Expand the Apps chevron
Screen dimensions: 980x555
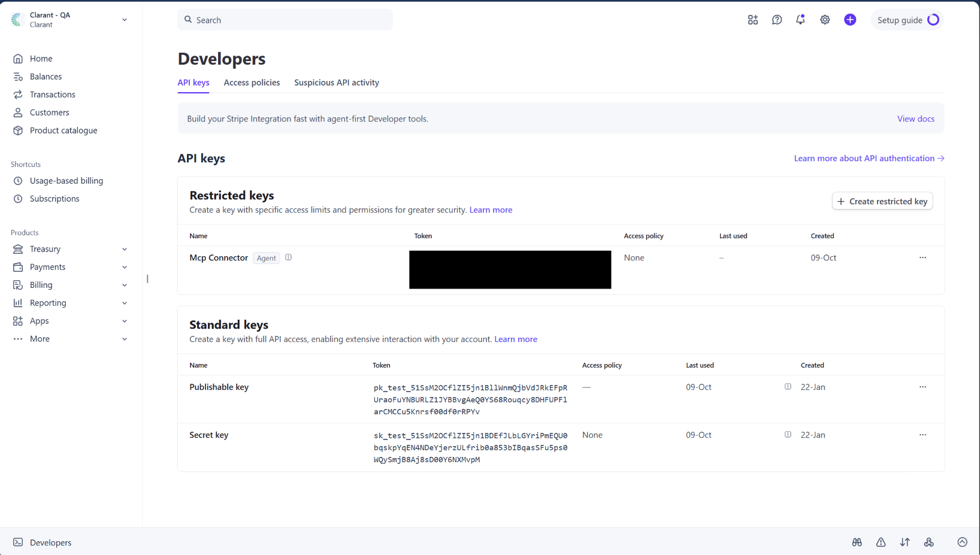pos(125,321)
